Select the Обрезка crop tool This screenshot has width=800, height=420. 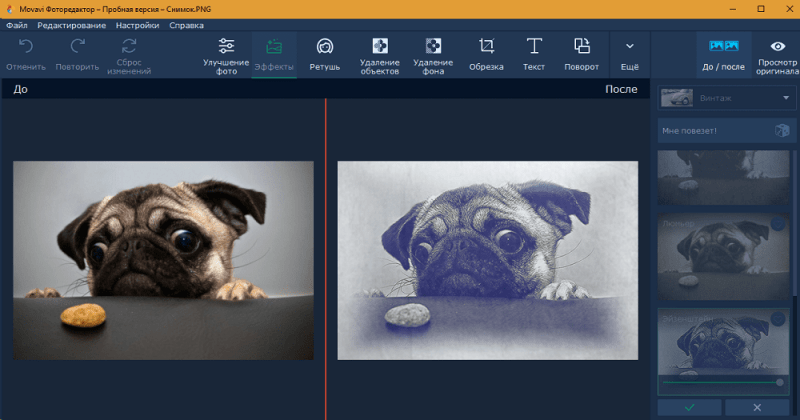[x=486, y=54]
